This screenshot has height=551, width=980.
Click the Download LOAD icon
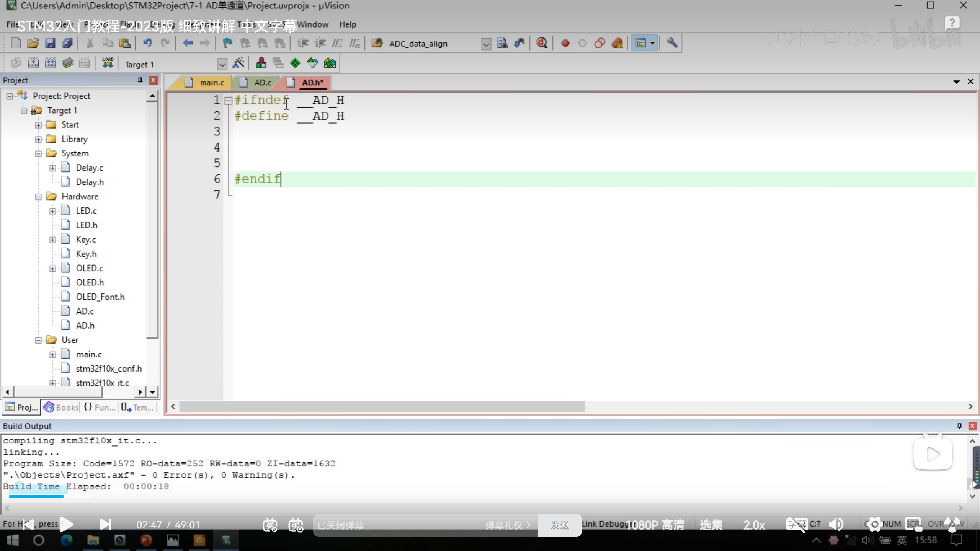(108, 63)
